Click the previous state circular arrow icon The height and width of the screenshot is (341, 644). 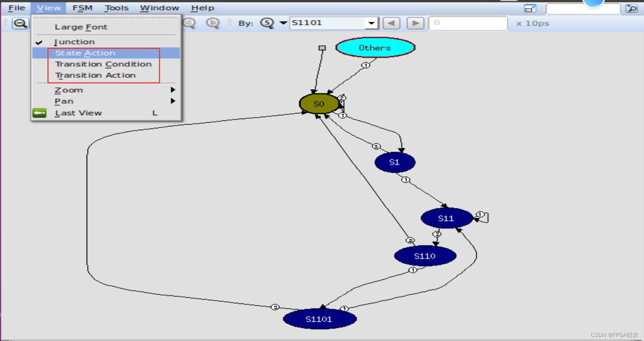pos(190,23)
